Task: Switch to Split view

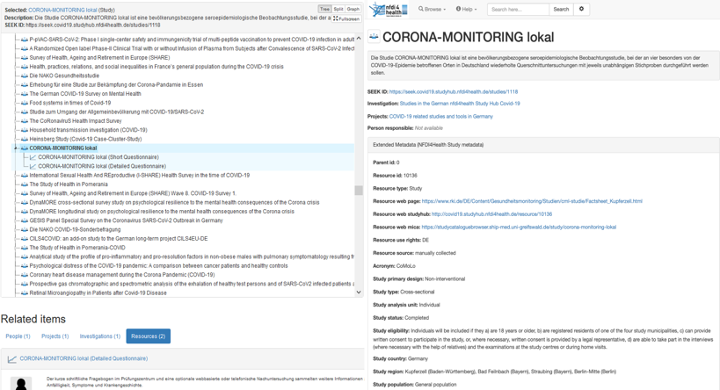Action: 338,9
